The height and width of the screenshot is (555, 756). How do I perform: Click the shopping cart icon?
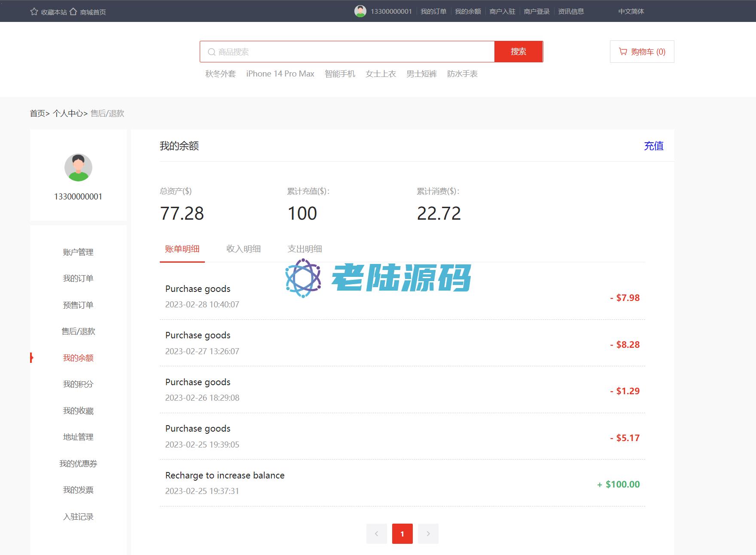[x=622, y=52]
